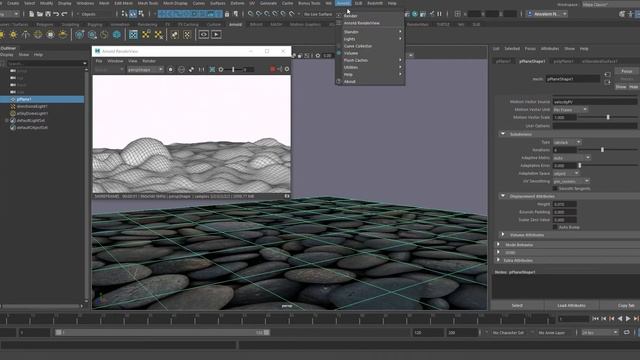Open Standin submenu in Arnold menu
This screenshot has height=360, width=640.
click(370, 32)
